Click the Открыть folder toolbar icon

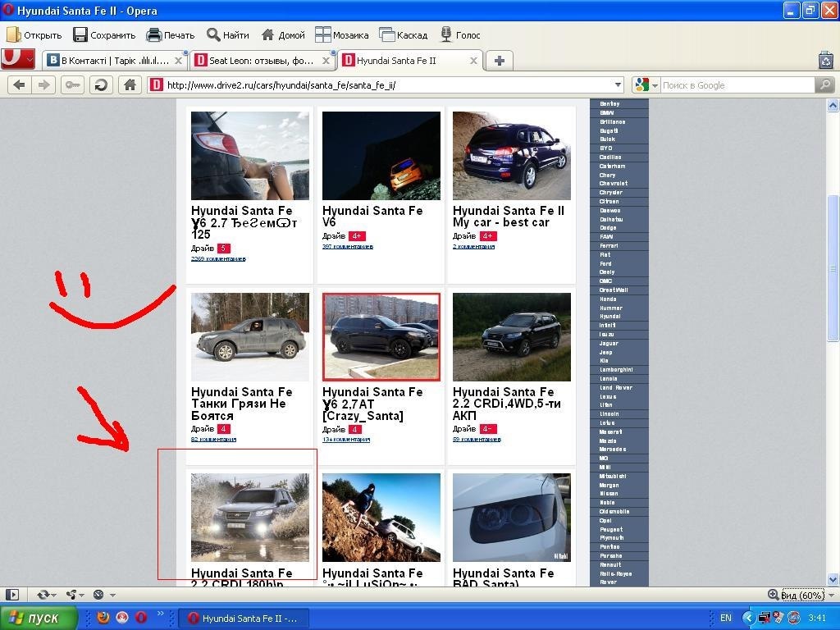pos(13,34)
